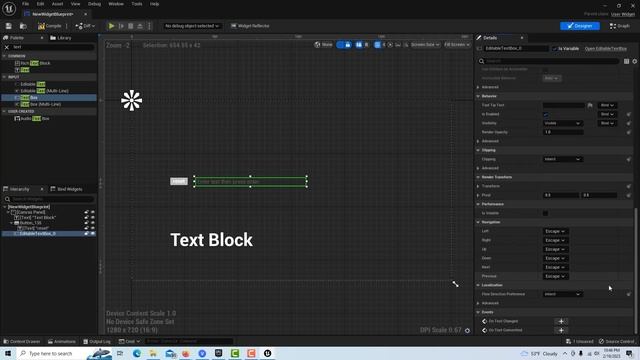The image size is (640, 360).
Task: Compile the widget blueprint
Action: [49, 26]
